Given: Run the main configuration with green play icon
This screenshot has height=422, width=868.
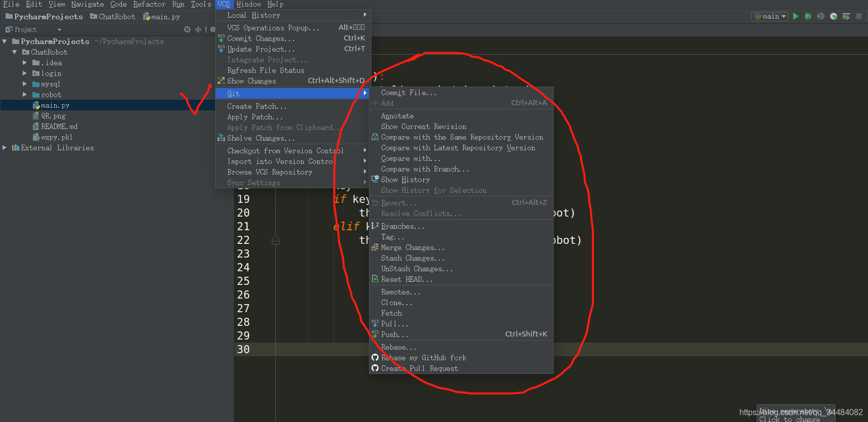Looking at the screenshot, I should point(796,16).
